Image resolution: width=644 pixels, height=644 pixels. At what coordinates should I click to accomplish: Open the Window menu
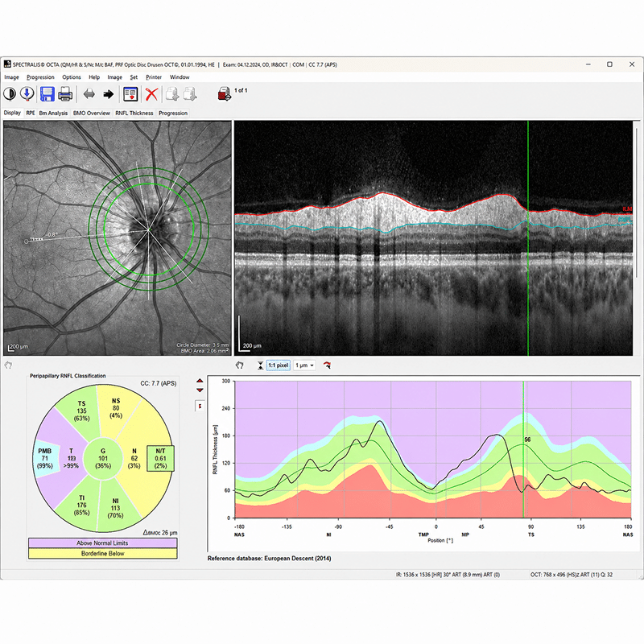180,77
